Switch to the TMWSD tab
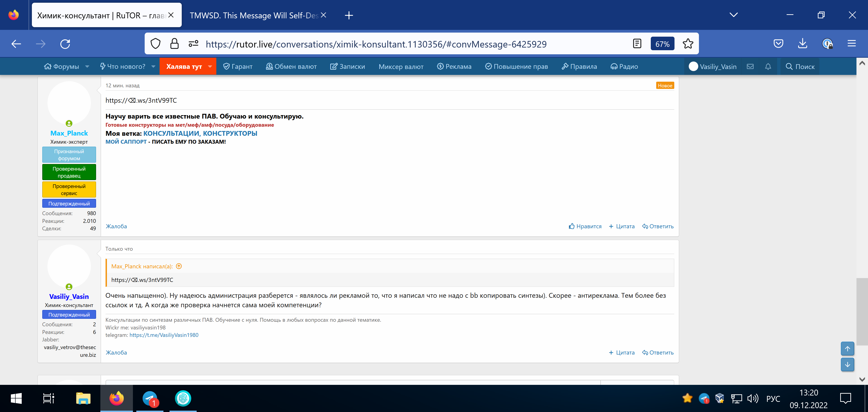 254,16
